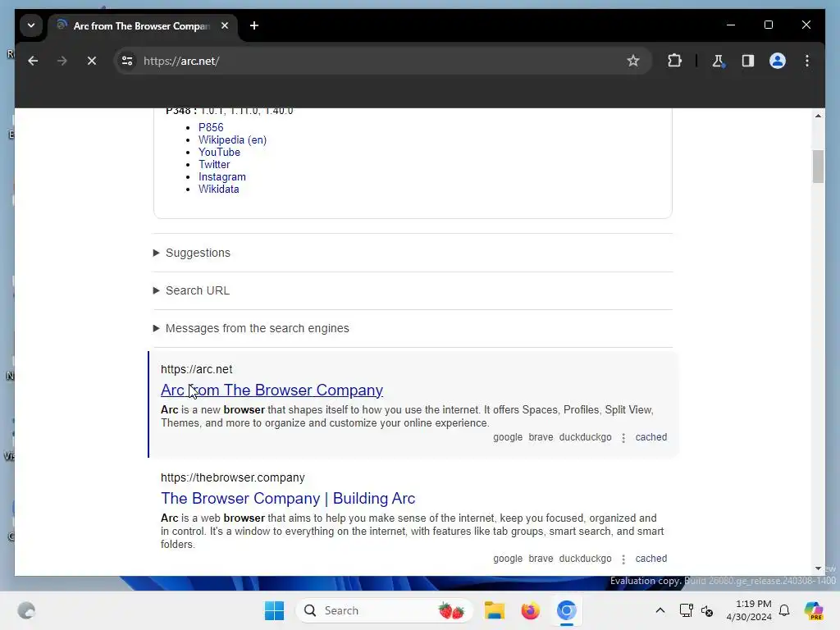
Task: Stop loading the page
Action: [x=92, y=61]
